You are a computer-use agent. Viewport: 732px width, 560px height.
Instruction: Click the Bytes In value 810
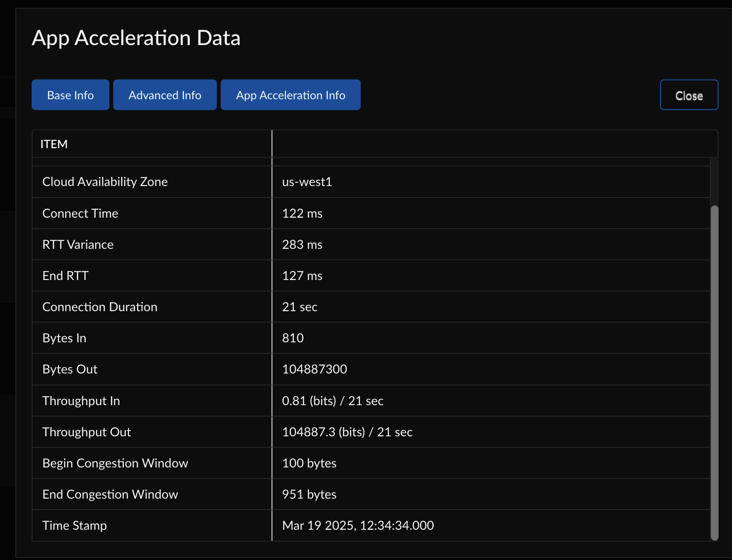pos(293,338)
